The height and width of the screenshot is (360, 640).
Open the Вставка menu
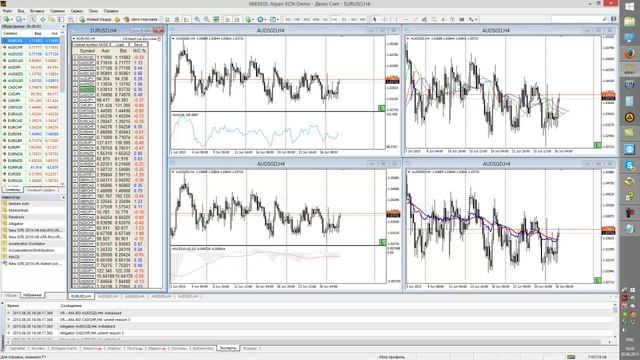coord(37,11)
